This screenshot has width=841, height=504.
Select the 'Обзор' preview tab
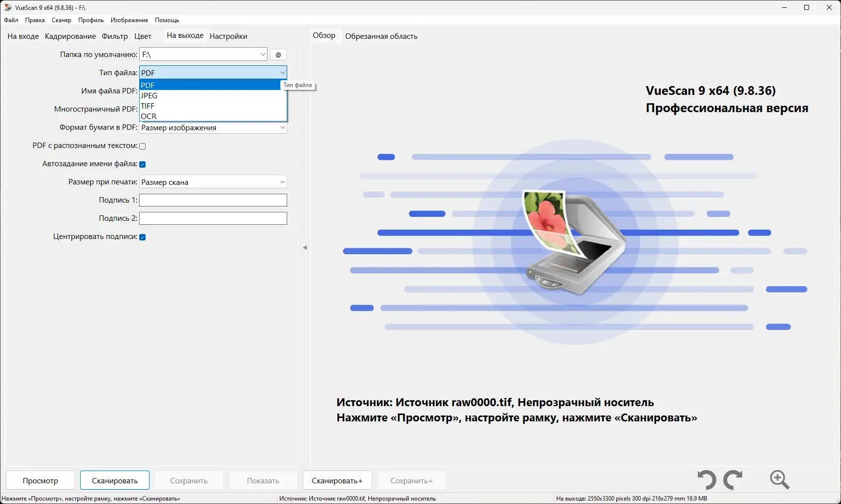pos(324,35)
